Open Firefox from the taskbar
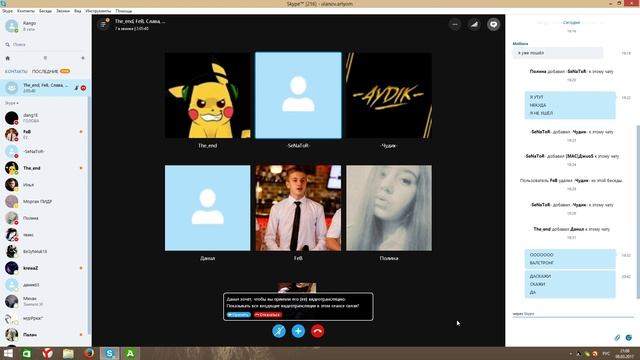 coord(89,353)
